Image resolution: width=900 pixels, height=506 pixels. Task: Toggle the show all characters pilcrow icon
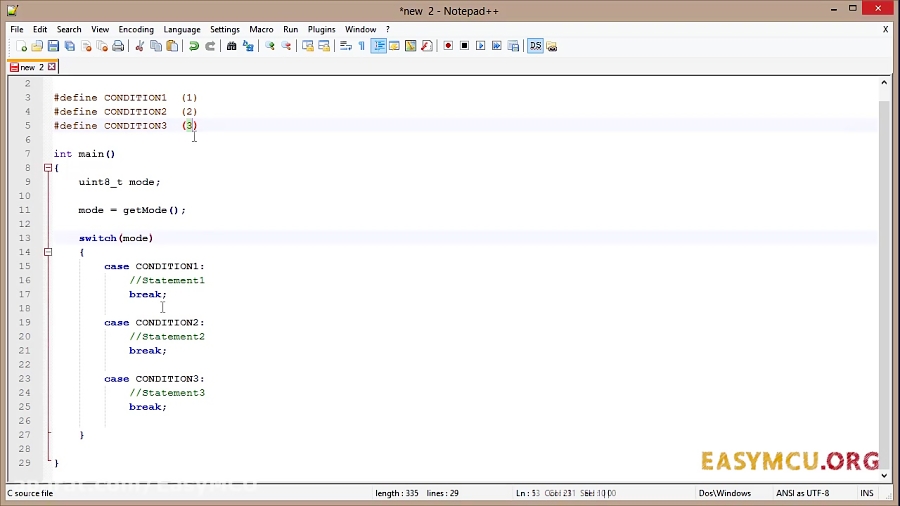point(362,46)
